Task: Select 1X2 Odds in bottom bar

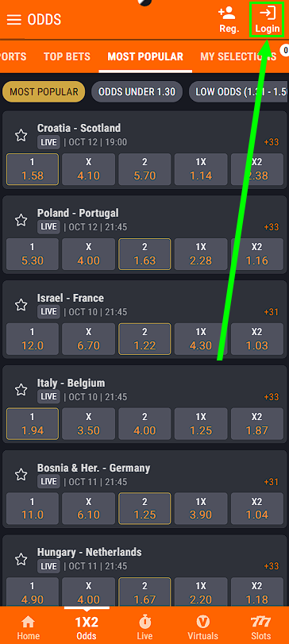Action: pos(87,628)
